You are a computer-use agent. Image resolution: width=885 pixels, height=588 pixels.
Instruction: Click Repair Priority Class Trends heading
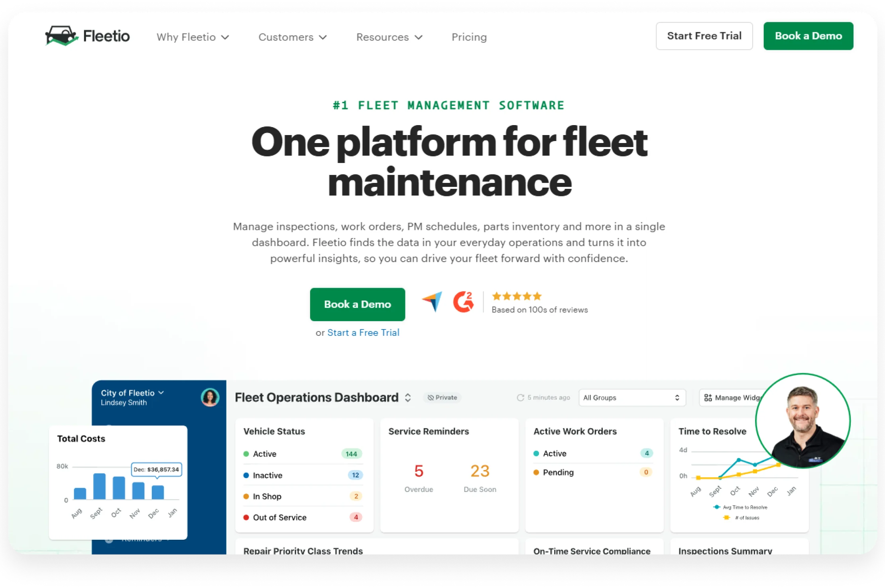click(303, 551)
